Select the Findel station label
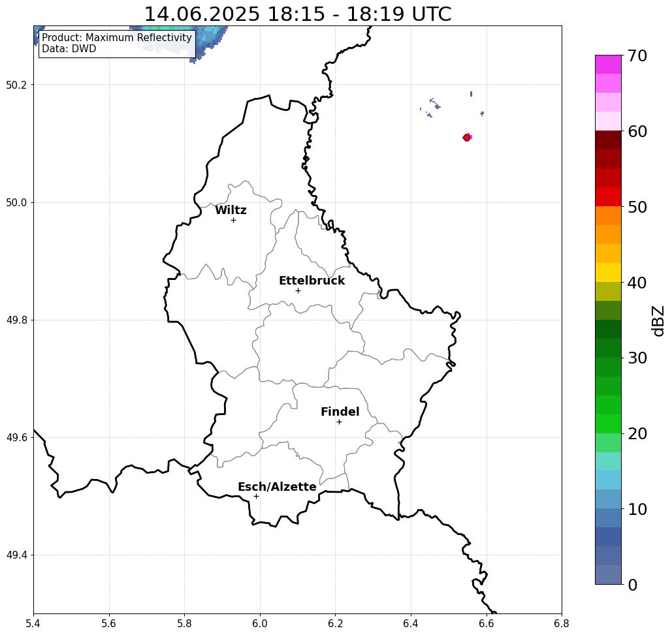This screenshot has width=672, height=635. click(x=340, y=412)
